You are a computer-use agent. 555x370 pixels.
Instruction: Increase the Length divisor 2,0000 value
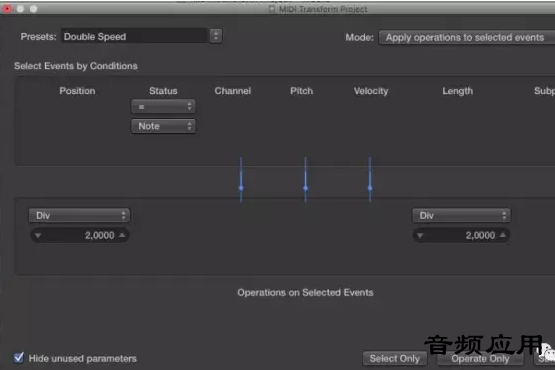(503, 235)
